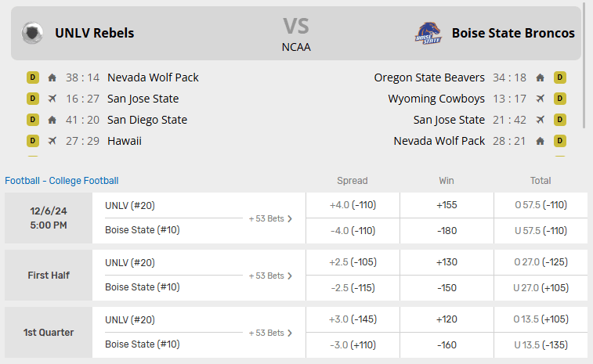Click the D badge next to Oregon State Beavers

(560, 77)
